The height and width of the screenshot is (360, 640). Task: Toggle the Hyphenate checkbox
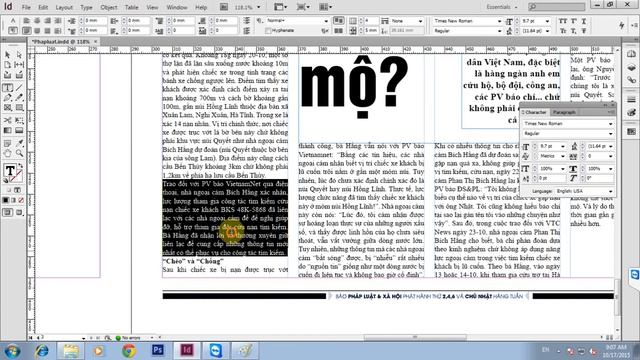268,31
